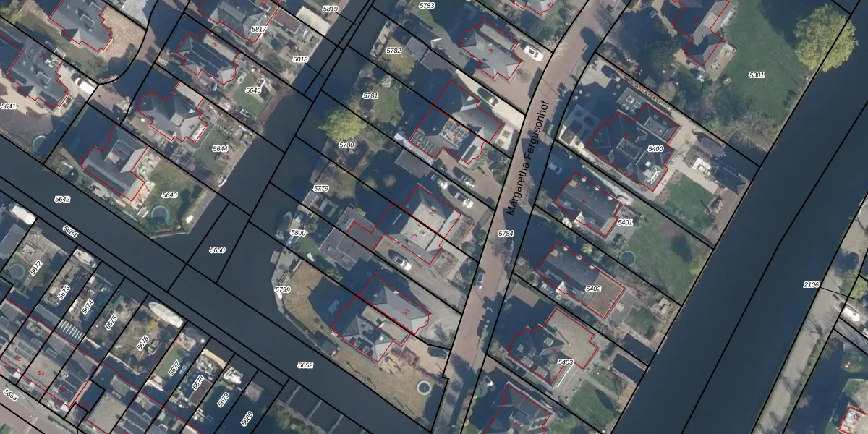The height and width of the screenshot is (434, 868).
Task: Click parcel label 5644
Action: coord(220,149)
